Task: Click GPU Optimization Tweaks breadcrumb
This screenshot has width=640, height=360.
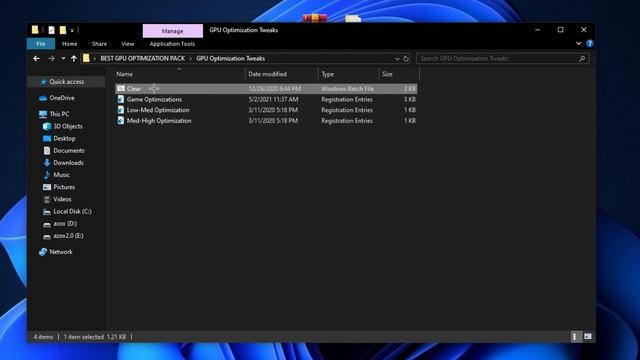Action: [x=230, y=59]
